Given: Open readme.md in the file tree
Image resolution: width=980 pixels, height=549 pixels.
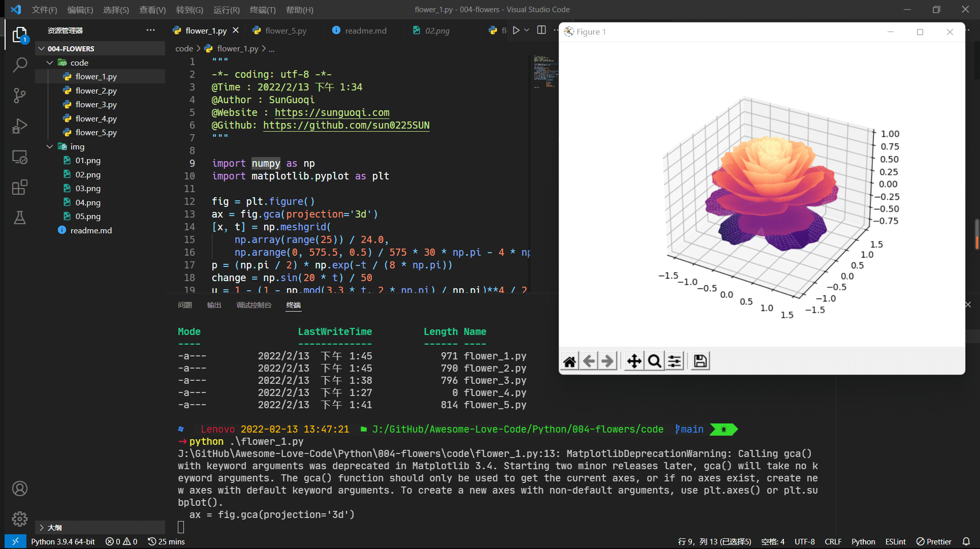Looking at the screenshot, I should pos(100,230).
